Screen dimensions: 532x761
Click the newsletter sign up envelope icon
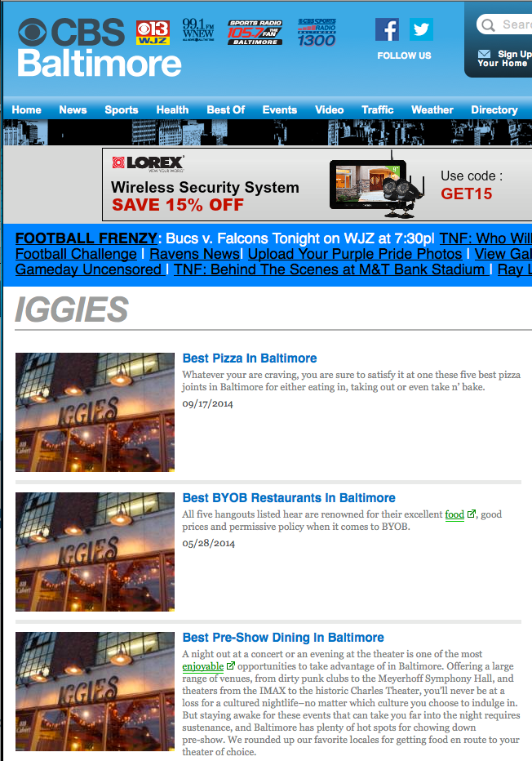(484, 54)
